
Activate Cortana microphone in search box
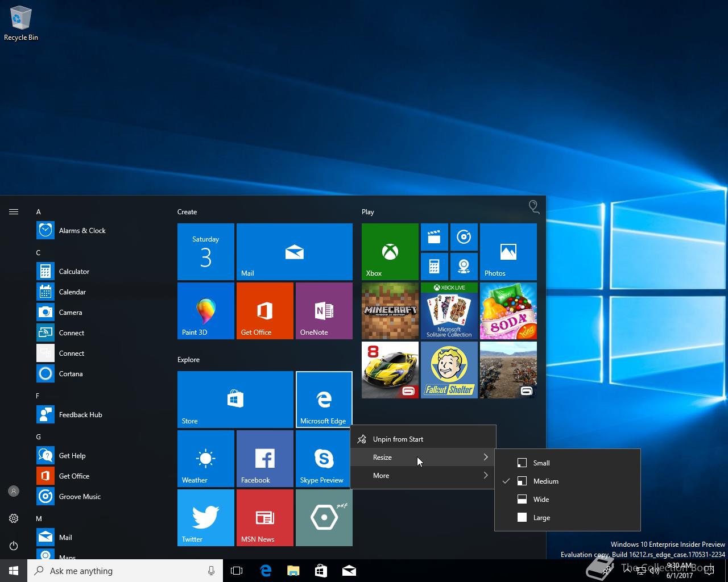pos(211,571)
